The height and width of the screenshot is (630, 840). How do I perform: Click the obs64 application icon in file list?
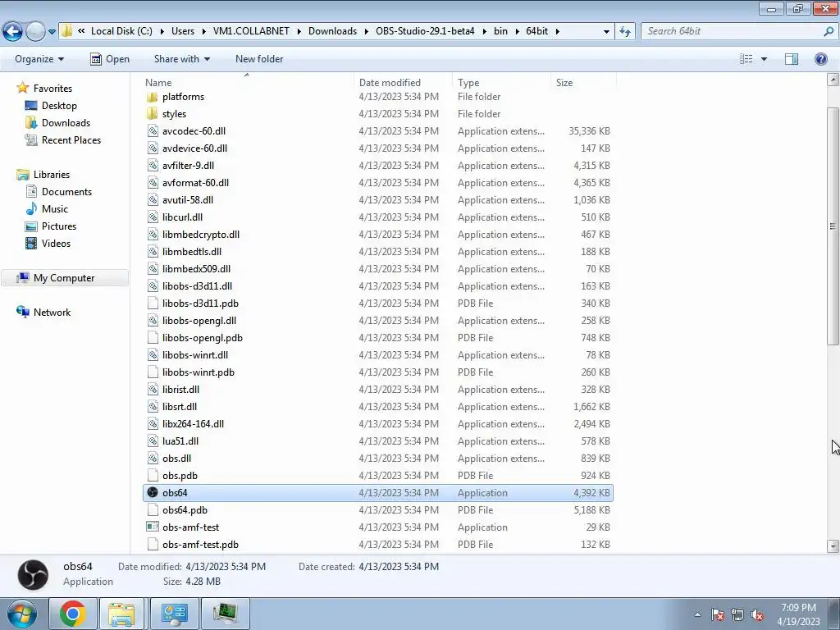[153, 492]
